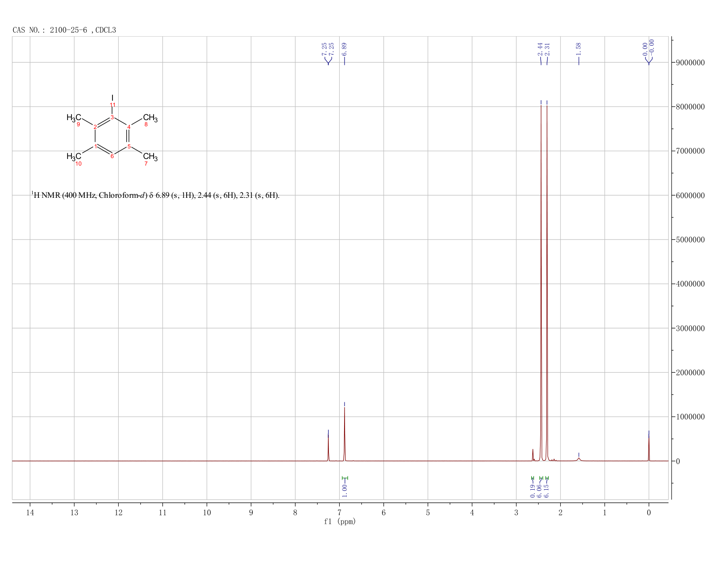The image size is (728, 563).
Task: Click the 1 ppm tick label on x-axis
Action: [604, 512]
